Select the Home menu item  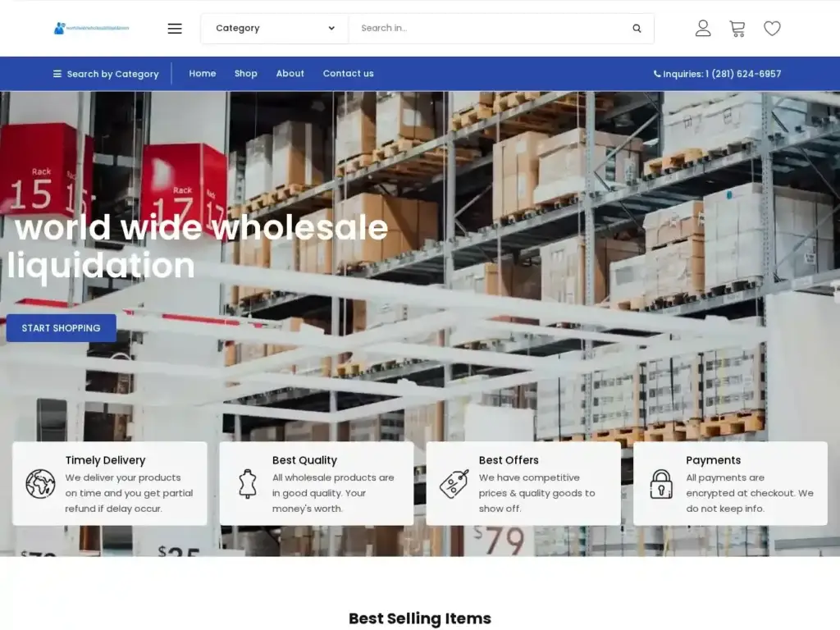(x=202, y=73)
